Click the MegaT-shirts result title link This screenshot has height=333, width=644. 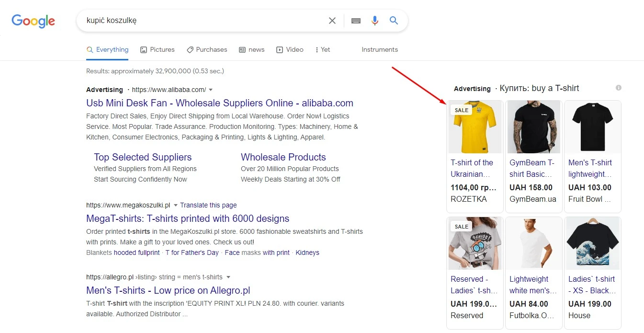187,218
